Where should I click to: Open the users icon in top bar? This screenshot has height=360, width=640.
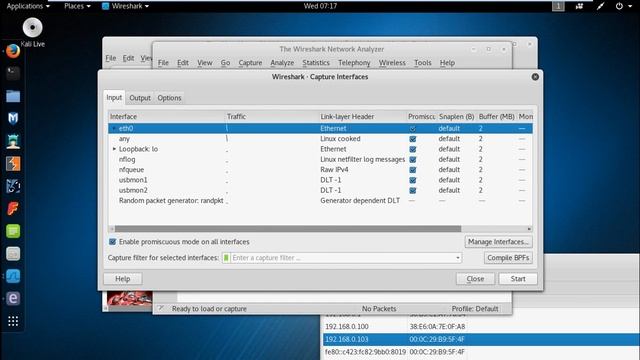pyautogui.click(x=579, y=6)
